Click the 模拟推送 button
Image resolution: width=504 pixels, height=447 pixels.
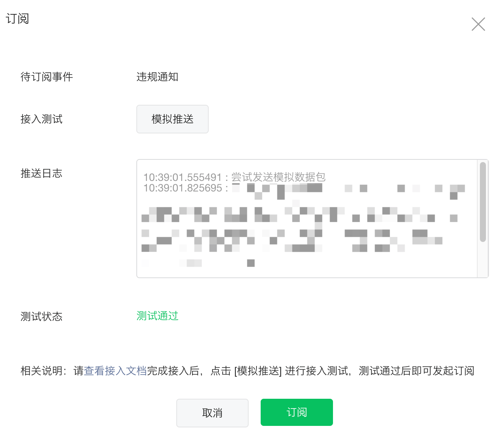(x=172, y=119)
